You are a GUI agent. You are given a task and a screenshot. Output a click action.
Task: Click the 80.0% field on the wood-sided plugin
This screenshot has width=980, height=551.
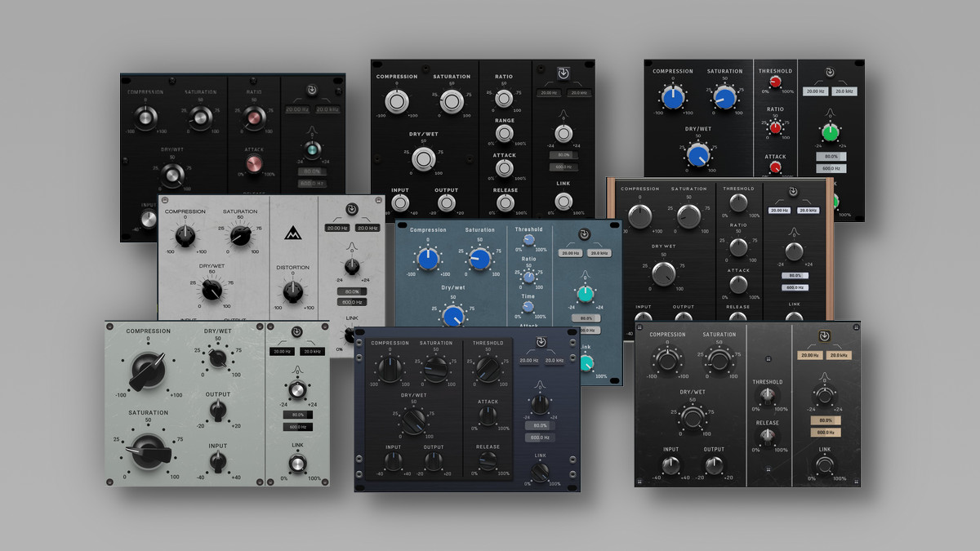point(793,277)
